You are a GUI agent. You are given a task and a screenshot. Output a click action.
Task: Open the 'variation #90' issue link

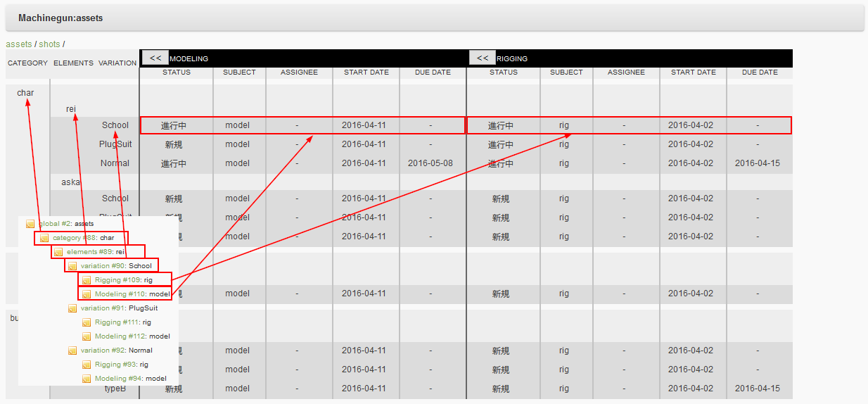point(103,266)
